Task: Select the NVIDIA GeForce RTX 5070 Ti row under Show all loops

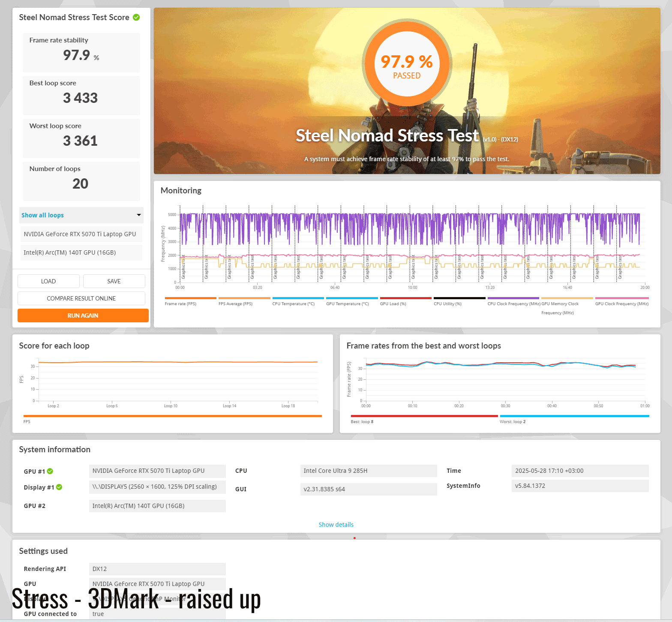Action: click(81, 234)
